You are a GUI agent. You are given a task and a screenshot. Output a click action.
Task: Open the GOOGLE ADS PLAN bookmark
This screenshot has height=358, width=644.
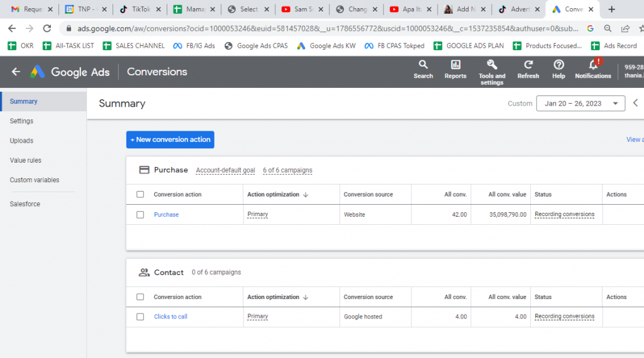[x=469, y=46]
